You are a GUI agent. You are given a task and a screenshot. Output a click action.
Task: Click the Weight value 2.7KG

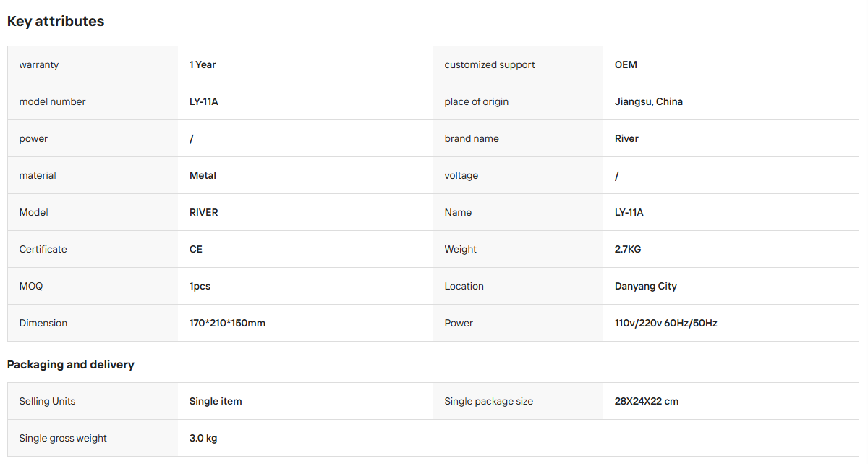coord(628,249)
